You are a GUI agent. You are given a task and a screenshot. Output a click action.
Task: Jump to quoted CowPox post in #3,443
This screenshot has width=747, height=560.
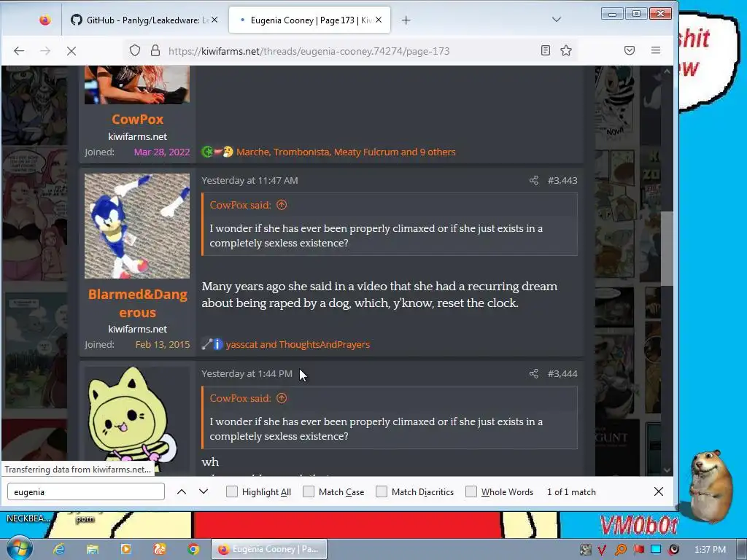282,205
